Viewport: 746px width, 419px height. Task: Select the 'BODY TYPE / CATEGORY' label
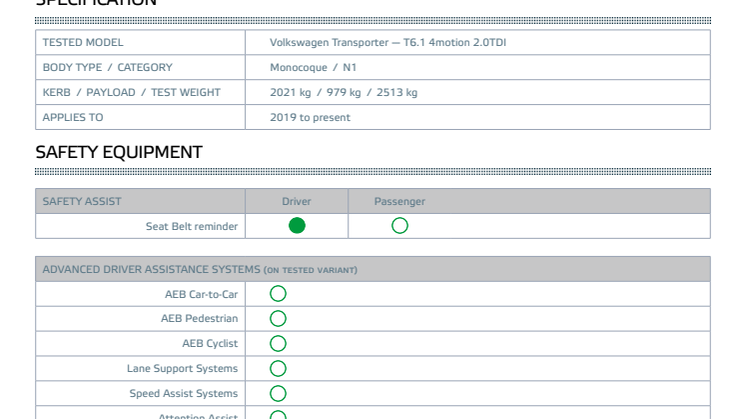tap(108, 68)
